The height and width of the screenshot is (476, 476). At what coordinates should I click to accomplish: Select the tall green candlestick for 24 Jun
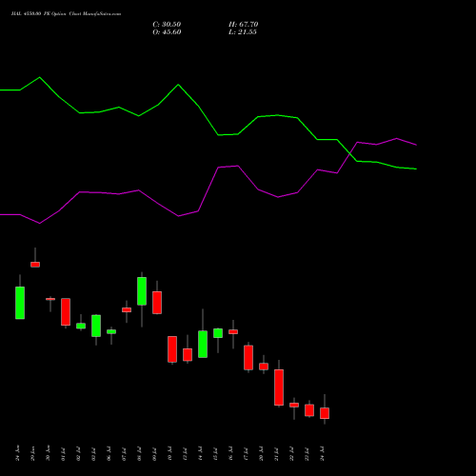pyautogui.click(x=20, y=303)
